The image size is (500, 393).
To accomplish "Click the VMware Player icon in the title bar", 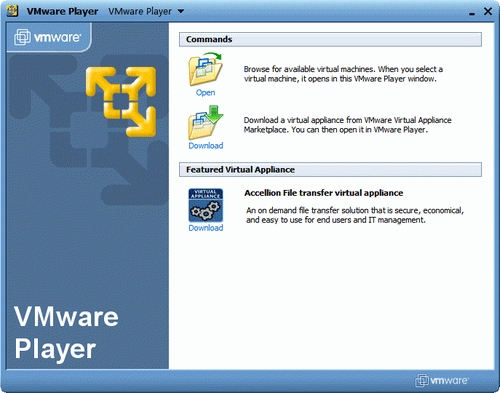I will 12,11.
